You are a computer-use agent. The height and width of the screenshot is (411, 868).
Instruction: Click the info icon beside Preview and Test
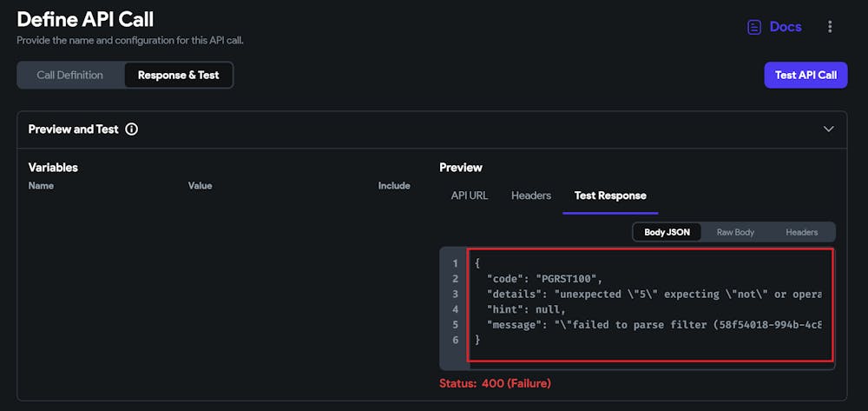coord(132,129)
